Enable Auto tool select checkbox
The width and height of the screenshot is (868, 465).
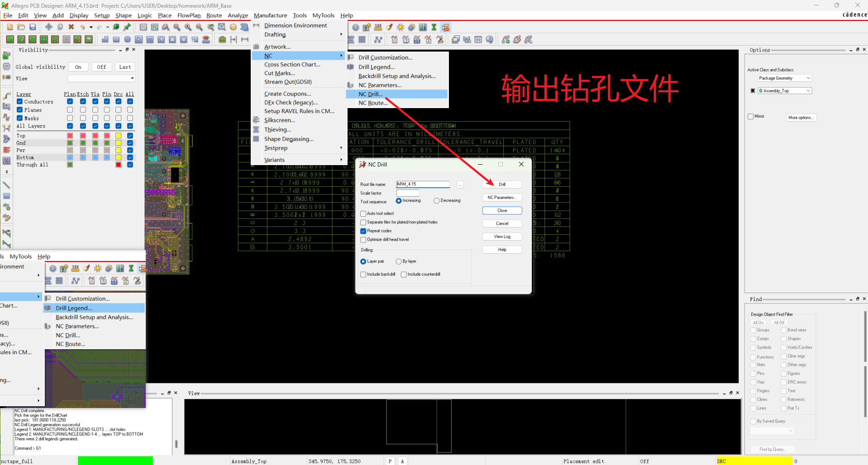point(363,214)
